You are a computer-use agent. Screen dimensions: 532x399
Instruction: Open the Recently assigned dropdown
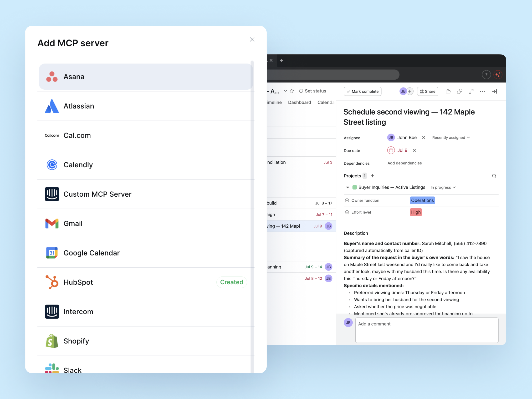pyautogui.click(x=451, y=138)
